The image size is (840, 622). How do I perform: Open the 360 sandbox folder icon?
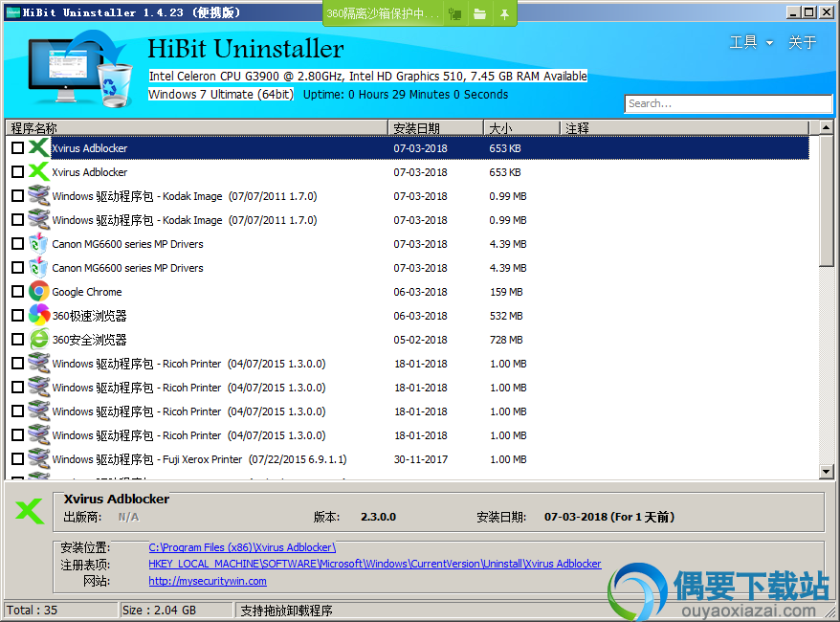coord(479,13)
